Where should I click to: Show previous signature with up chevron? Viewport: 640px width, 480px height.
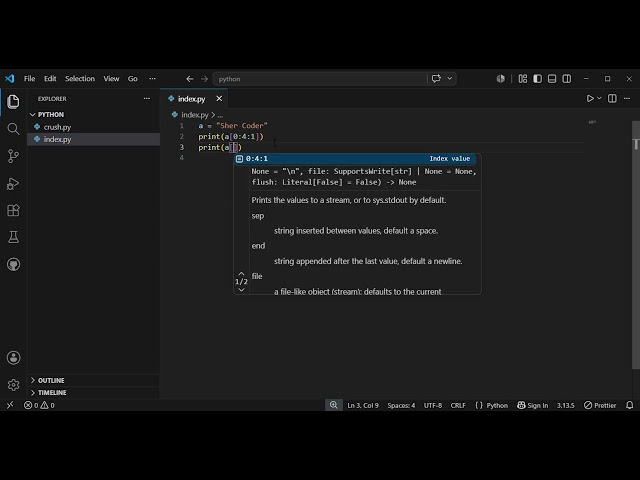pos(241,273)
